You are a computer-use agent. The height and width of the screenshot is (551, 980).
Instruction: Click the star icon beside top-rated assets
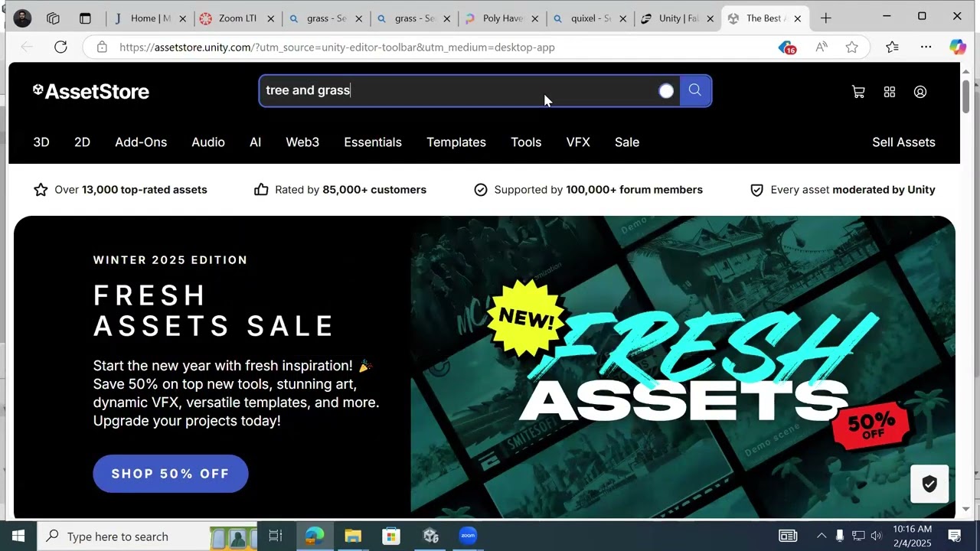(x=41, y=190)
